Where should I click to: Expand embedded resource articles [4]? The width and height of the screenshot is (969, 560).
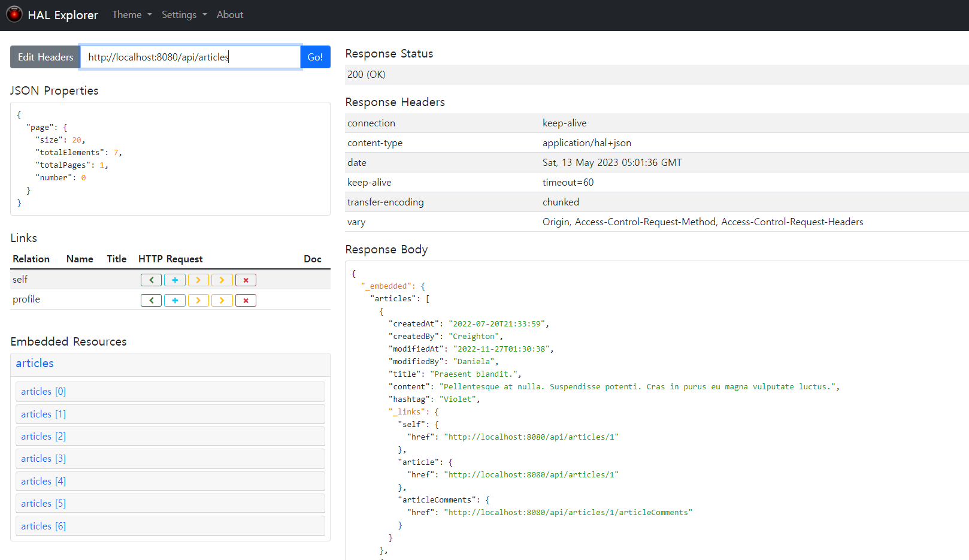tap(170, 481)
